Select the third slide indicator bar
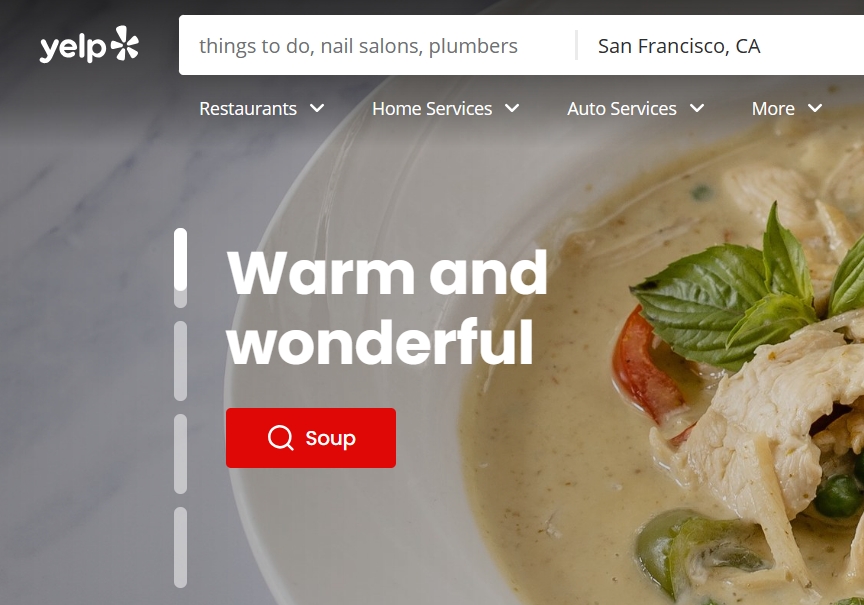The height and width of the screenshot is (605, 864). [180, 454]
